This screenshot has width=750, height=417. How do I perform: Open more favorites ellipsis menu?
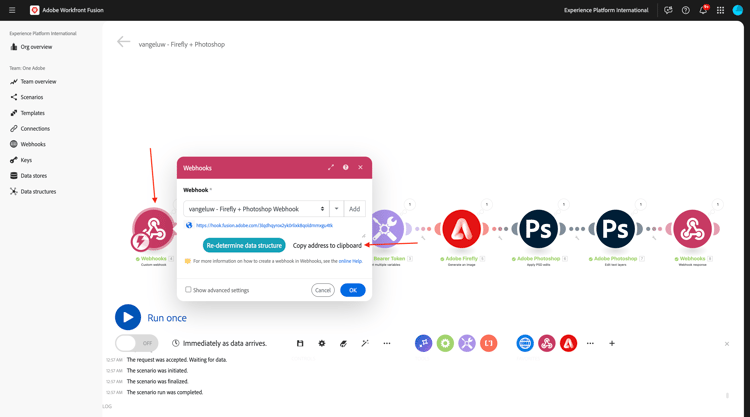pyautogui.click(x=590, y=343)
